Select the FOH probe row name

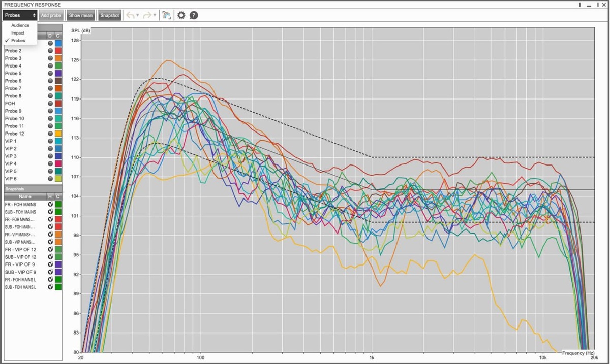tap(10, 104)
